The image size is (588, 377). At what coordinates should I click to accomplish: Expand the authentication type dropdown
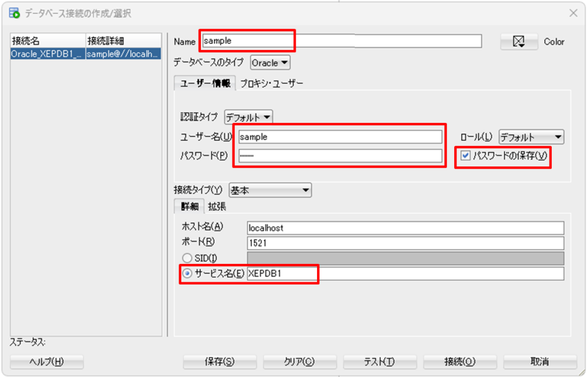point(248,117)
